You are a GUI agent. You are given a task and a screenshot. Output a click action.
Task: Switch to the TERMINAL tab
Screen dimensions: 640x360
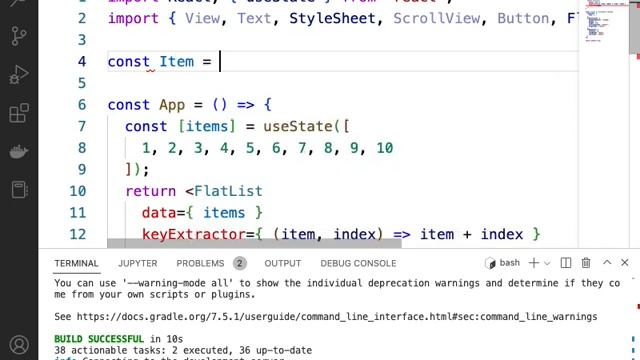[76, 263]
